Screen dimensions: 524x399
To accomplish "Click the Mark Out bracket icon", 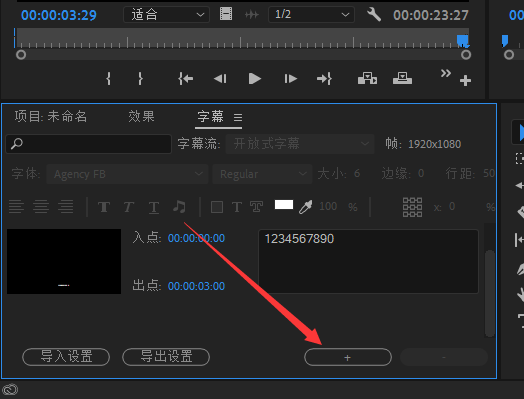I will click(x=140, y=79).
